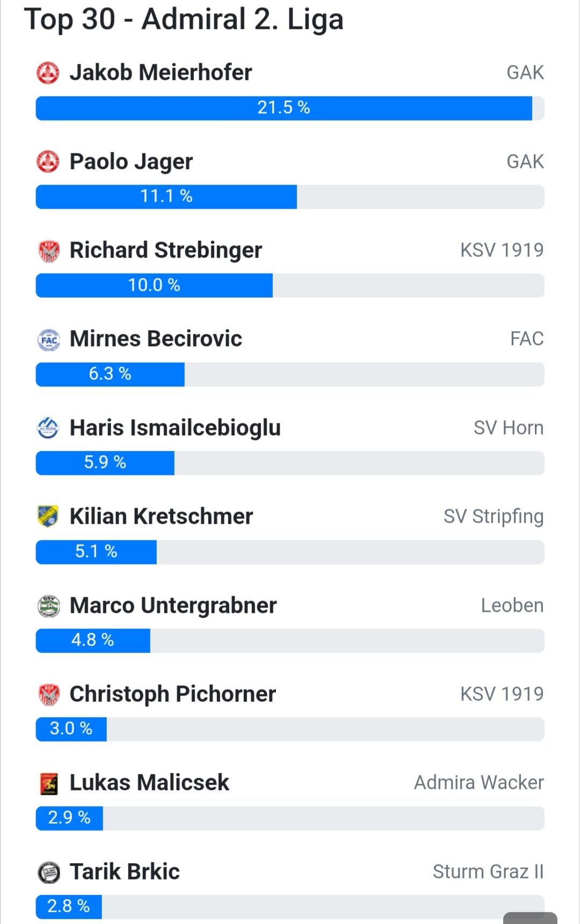Click the SV Horn crest beside Haris Ismailcebioglu
The width and height of the screenshot is (580, 924).
(x=48, y=428)
